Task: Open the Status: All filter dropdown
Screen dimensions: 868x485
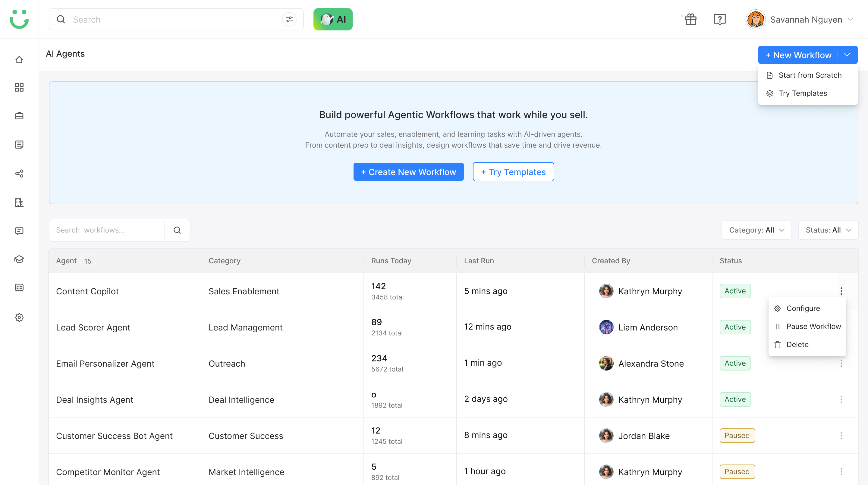Action: point(828,230)
